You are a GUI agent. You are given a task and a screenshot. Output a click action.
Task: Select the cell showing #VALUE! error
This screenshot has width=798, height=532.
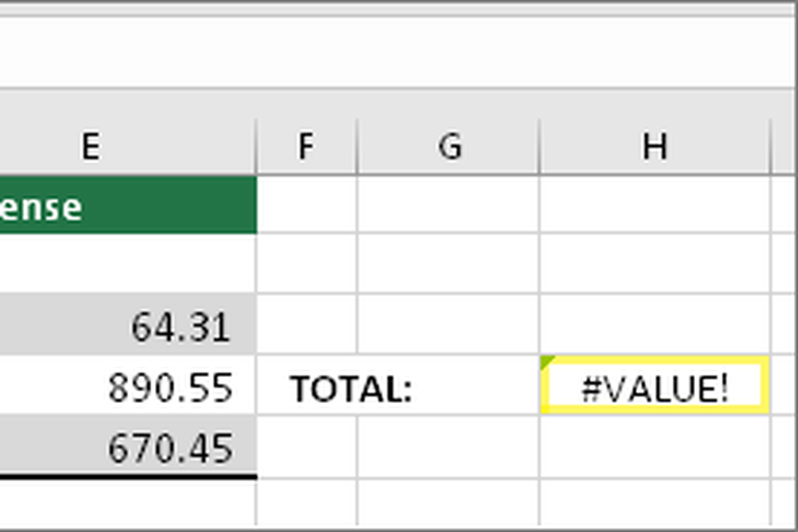click(655, 385)
